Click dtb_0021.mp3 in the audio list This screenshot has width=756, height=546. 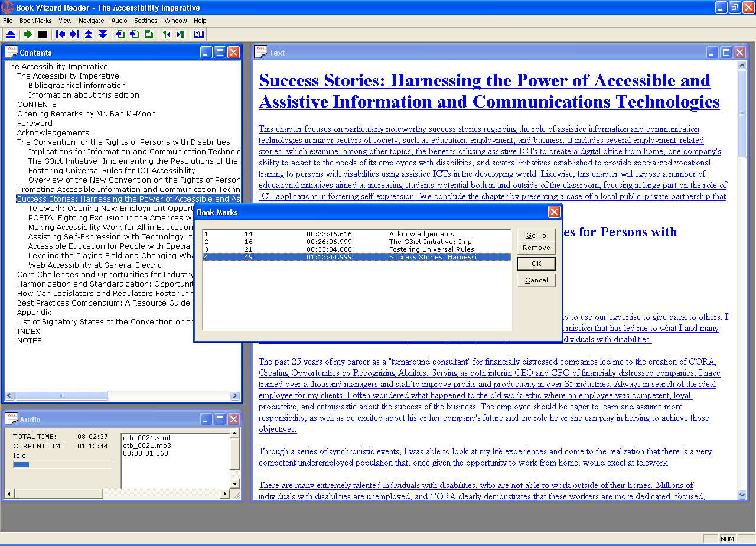click(146, 446)
